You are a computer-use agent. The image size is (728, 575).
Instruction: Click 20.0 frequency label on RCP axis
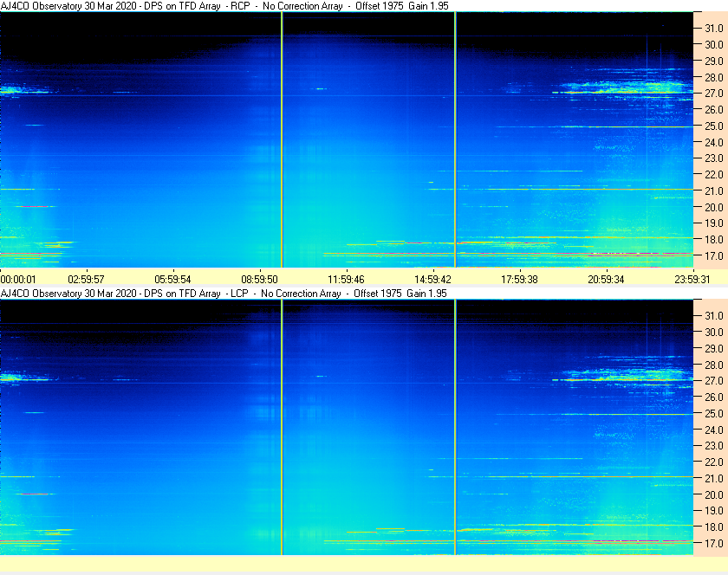coord(714,207)
